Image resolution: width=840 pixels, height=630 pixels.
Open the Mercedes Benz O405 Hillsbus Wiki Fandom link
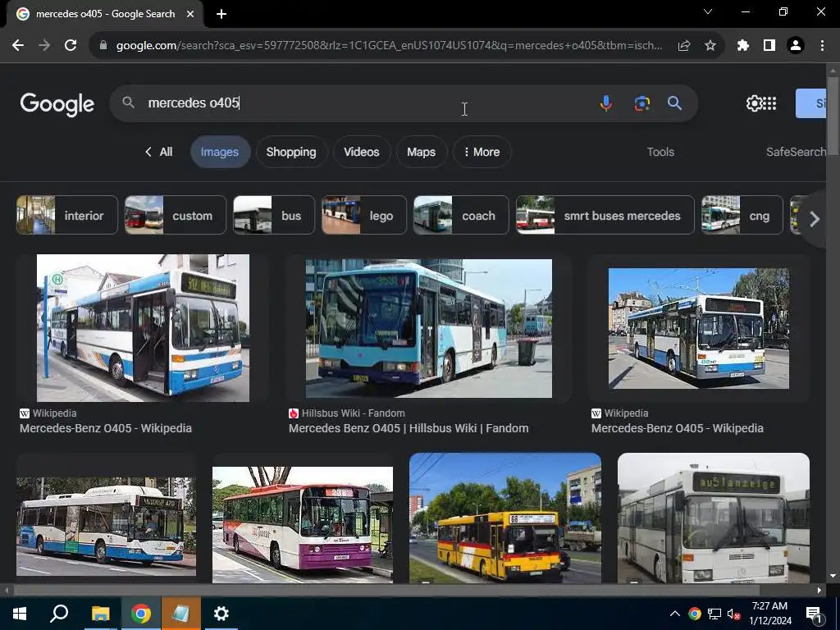409,428
